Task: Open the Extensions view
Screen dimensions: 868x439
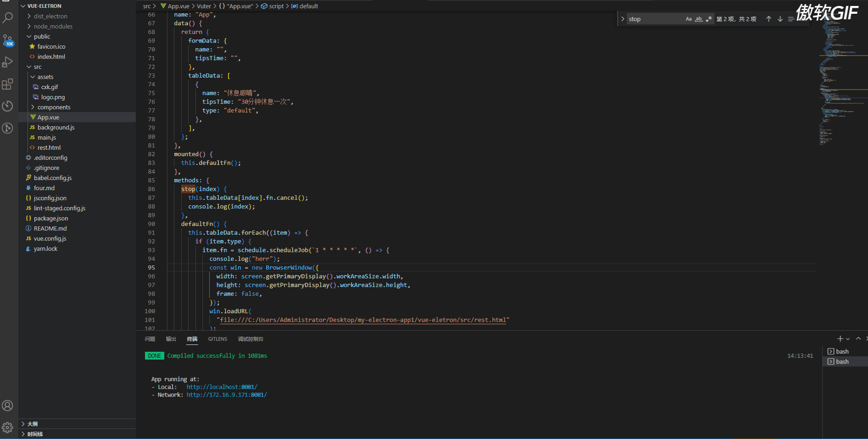Action: coord(8,84)
